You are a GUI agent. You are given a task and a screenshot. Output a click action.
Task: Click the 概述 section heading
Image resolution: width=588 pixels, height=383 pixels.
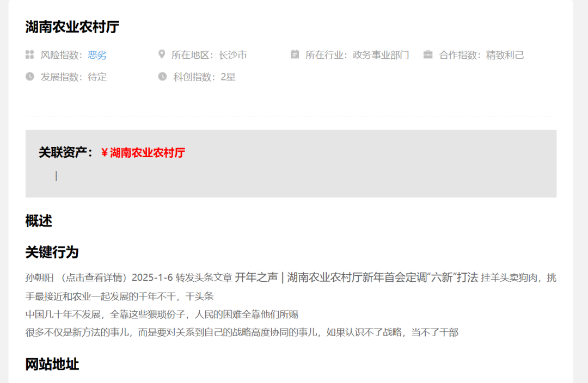pos(39,221)
